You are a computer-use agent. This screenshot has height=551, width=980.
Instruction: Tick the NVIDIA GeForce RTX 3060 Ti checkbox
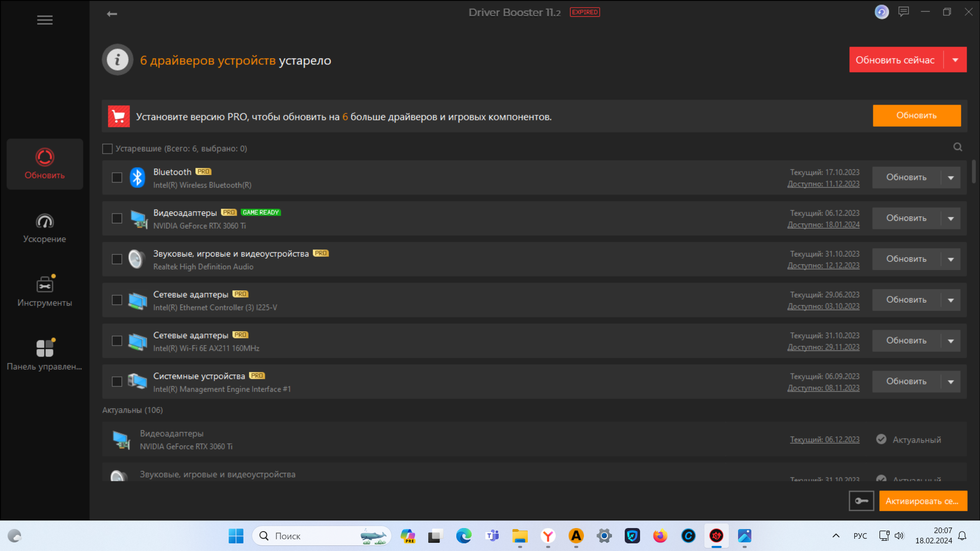coord(117,218)
